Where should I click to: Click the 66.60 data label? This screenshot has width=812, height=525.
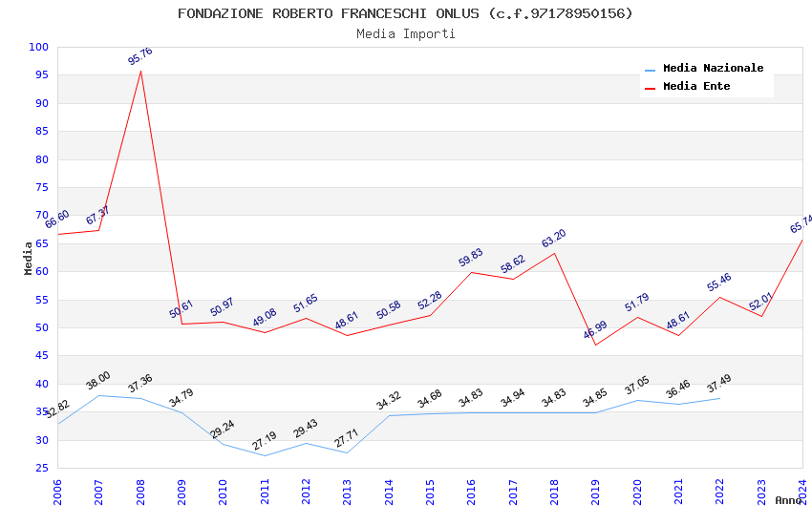(x=57, y=220)
